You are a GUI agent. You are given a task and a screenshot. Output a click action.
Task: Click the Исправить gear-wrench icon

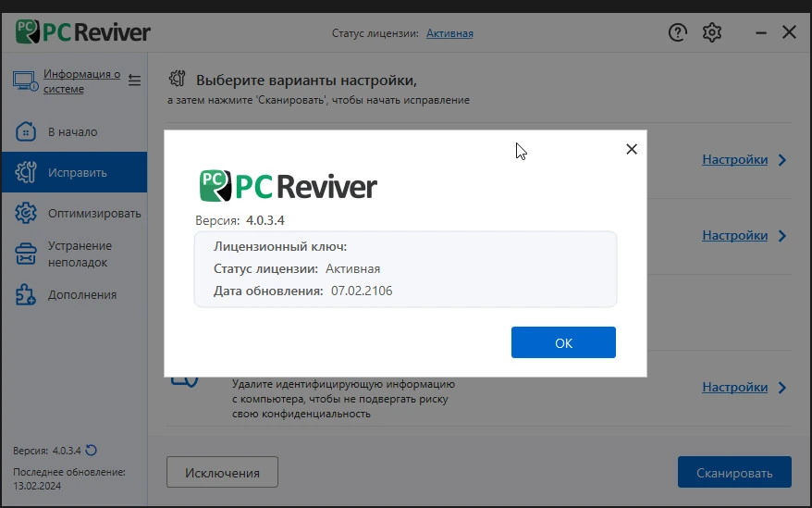[26, 172]
